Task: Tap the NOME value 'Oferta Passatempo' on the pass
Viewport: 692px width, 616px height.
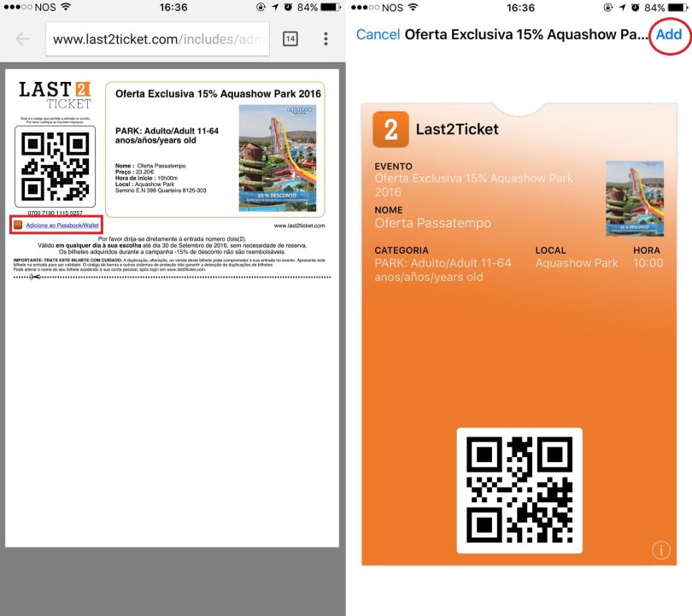Action: [x=432, y=223]
